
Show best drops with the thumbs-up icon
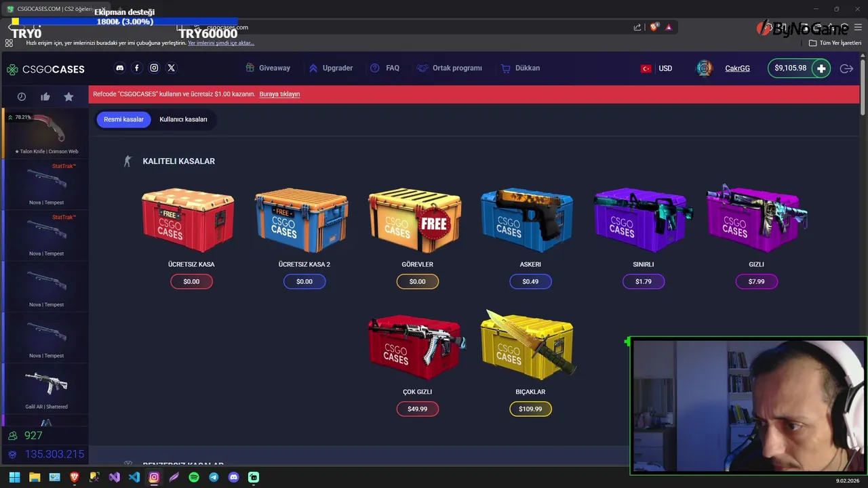tap(45, 97)
